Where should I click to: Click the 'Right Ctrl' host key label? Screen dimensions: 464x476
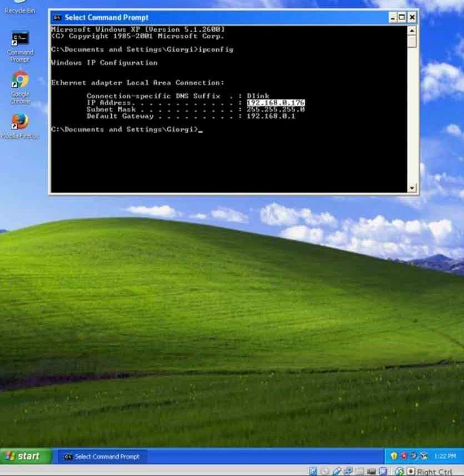(434, 472)
